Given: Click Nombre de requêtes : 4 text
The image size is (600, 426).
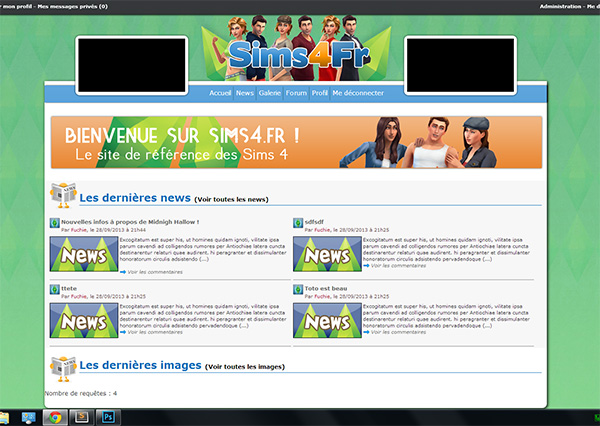Looking at the screenshot, I should (81, 393).
